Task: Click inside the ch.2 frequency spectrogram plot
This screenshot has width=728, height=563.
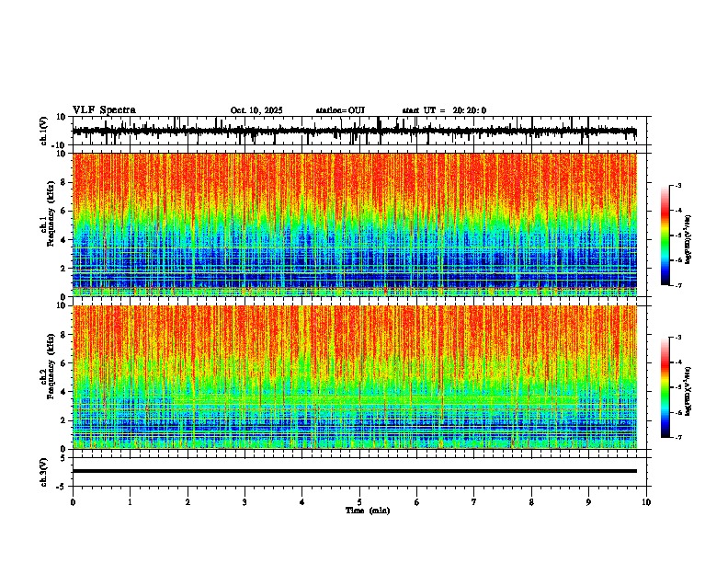Action: pyautogui.click(x=355, y=377)
